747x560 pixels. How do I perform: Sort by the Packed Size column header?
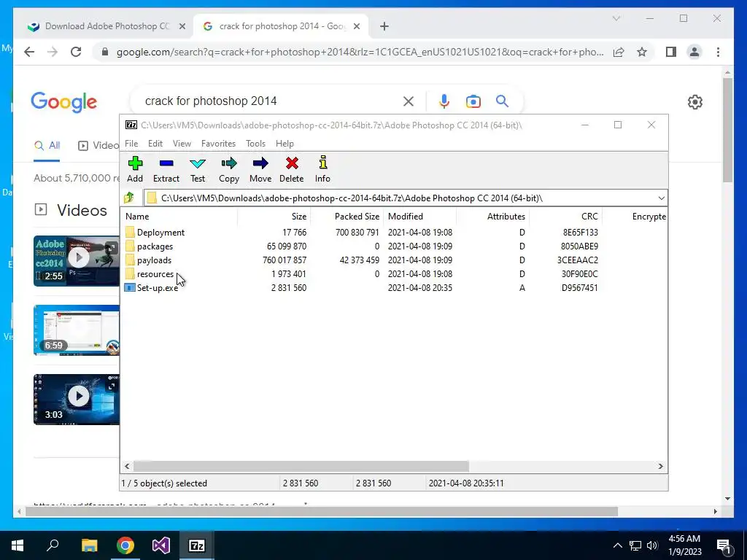[x=347, y=216]
